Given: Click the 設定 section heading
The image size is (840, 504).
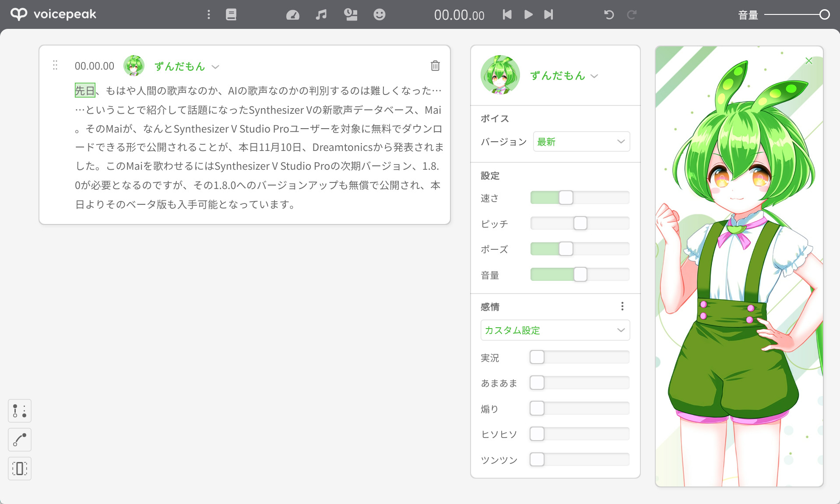Looking at the screenshot, I should point(490,176).
